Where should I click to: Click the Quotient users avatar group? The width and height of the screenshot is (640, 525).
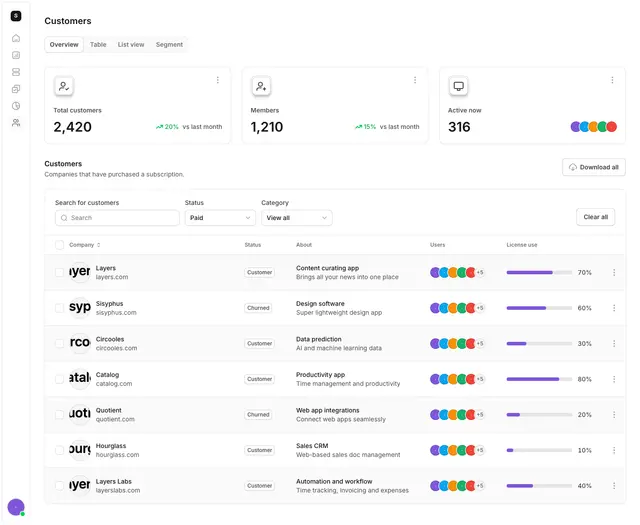(457, 414)
